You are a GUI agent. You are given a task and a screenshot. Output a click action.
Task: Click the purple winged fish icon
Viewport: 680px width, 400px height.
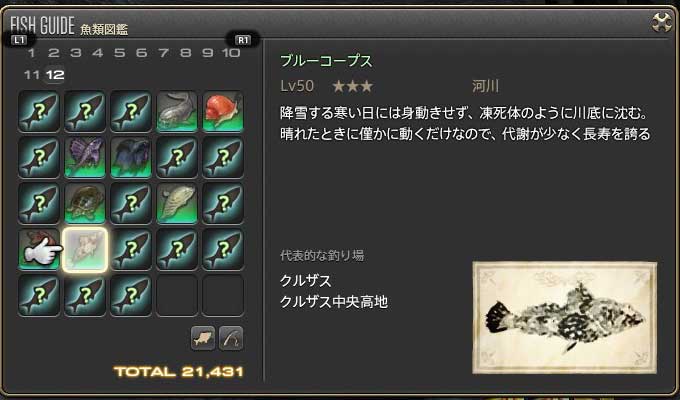pyautogui.click(x=85, y=157)
